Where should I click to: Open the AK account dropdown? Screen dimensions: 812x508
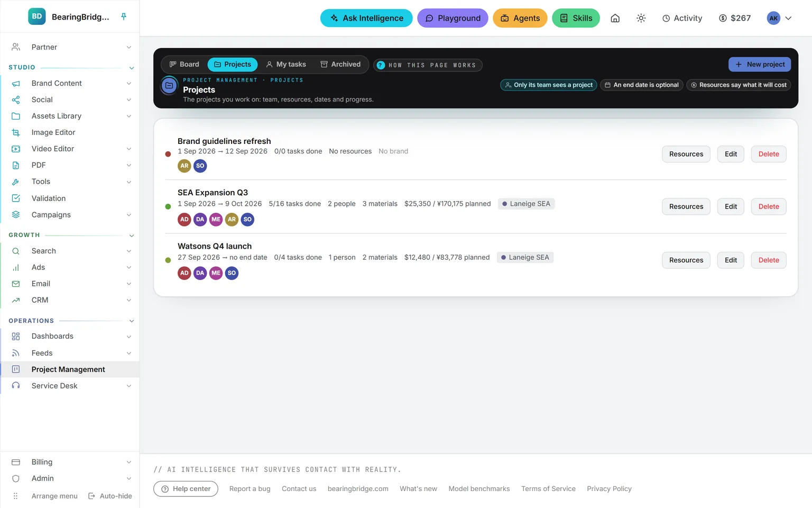[x=780, y=18]
